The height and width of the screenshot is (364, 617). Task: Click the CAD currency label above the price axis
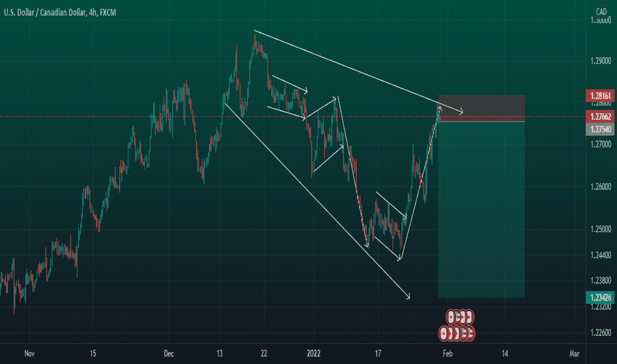pyautogui.click(x=601, y=11)
